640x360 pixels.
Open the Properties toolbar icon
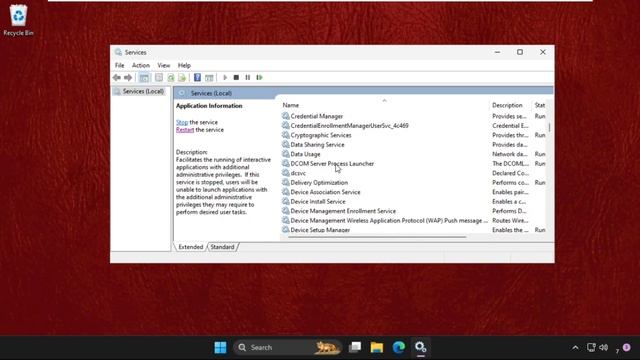[159, 78]
